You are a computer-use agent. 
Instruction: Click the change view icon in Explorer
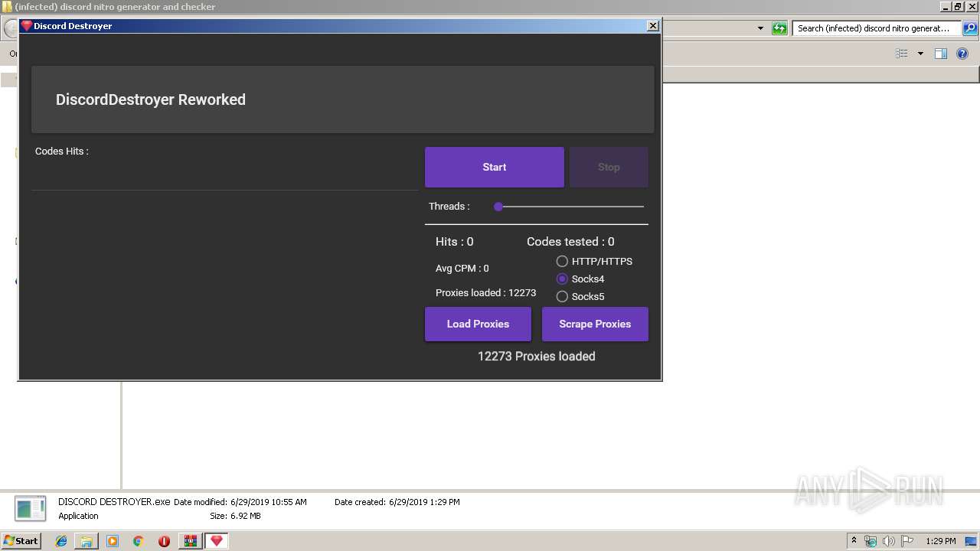(x=902, y=54)
